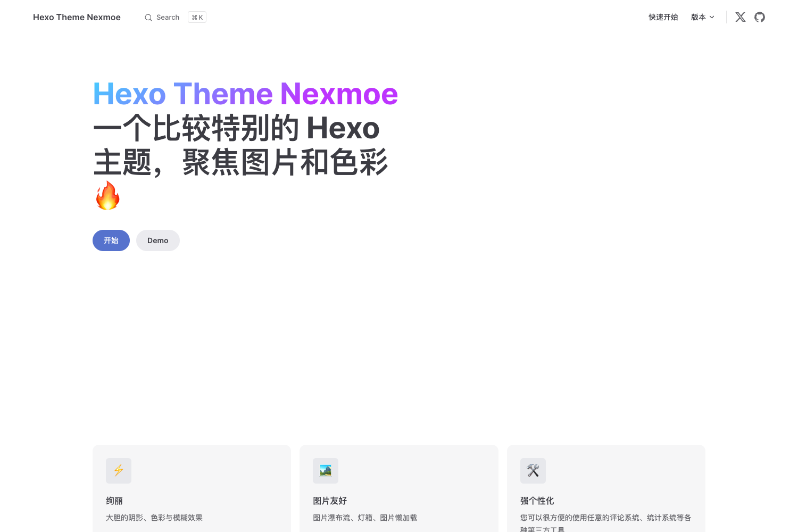This screenshot has width=798, height=532.
Task: Click into the Search input field
Action: (x=168, y=17)
